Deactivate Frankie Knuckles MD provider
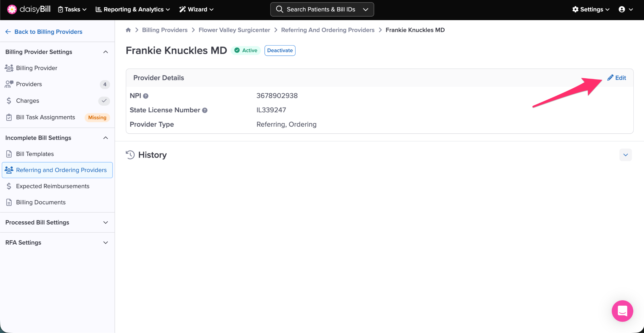 click(x=280, y=50)
